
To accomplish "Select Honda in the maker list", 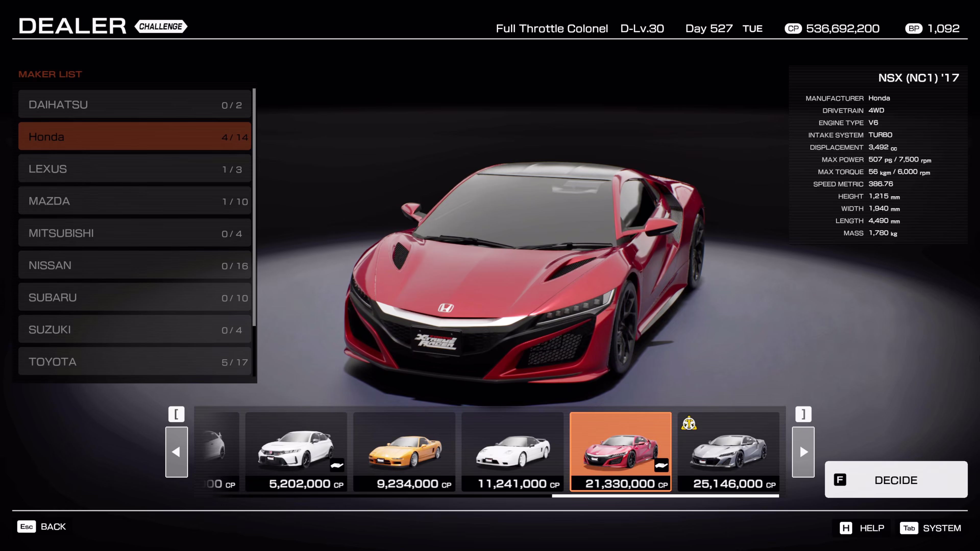I will 135,136.
